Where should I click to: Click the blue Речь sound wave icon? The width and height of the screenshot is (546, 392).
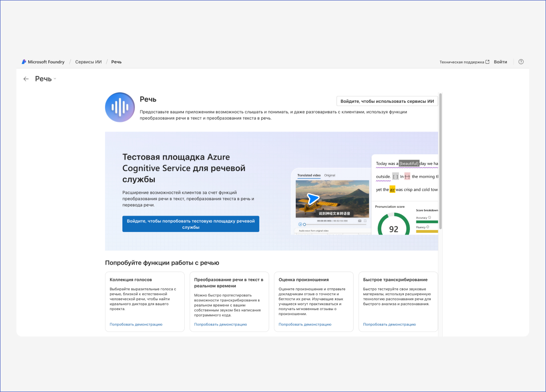[120, 107]
